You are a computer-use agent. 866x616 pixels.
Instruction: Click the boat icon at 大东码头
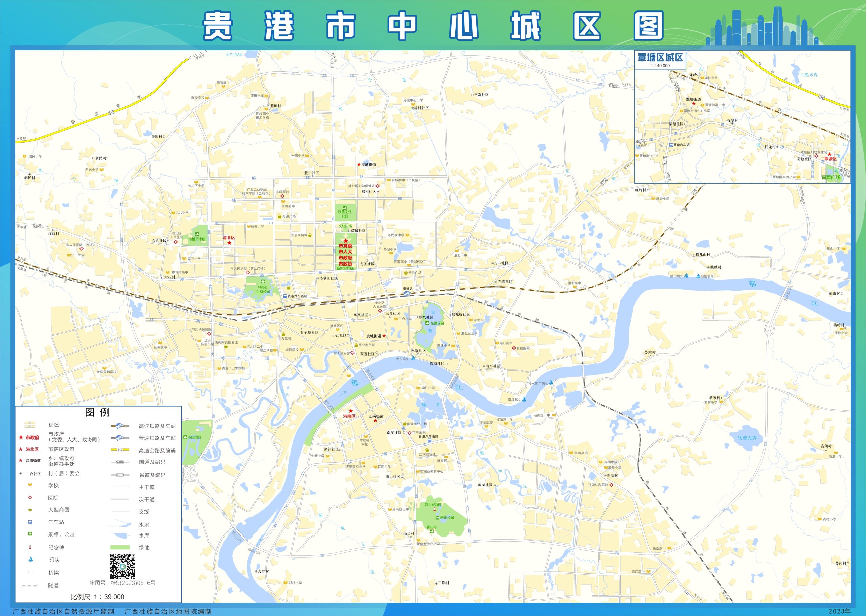click(x=413, y=358)
